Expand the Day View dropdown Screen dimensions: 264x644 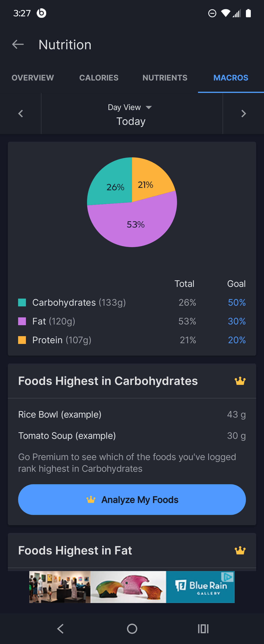point(130,107)
